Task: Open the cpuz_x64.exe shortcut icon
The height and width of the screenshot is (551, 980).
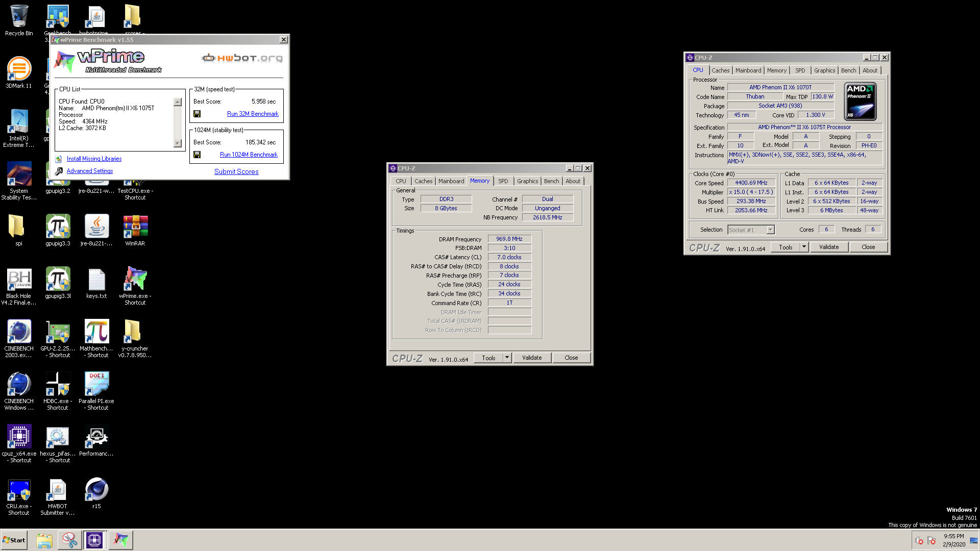Action: [x=19, y=443]
